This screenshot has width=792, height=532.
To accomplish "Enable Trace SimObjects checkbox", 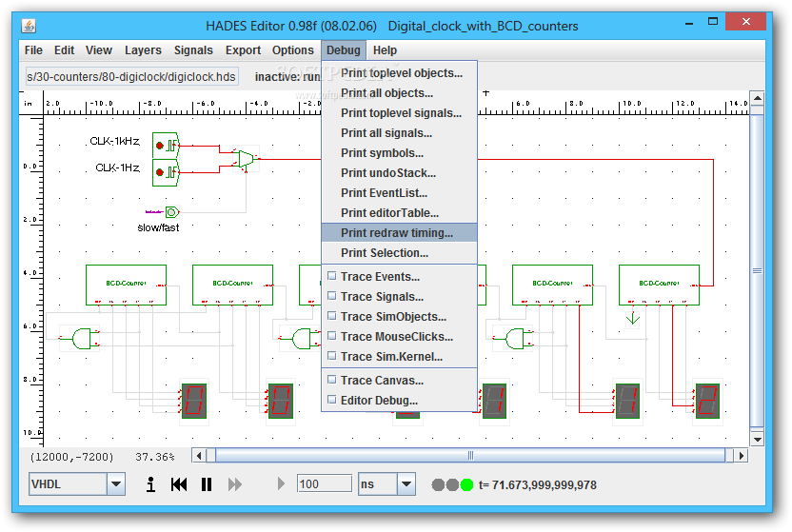I will [332, 316].
